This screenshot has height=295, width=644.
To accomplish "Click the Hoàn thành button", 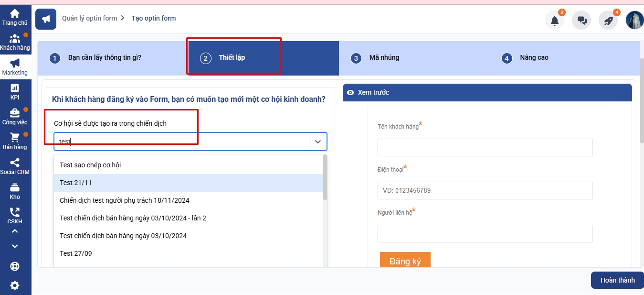I will click(617, 280).
